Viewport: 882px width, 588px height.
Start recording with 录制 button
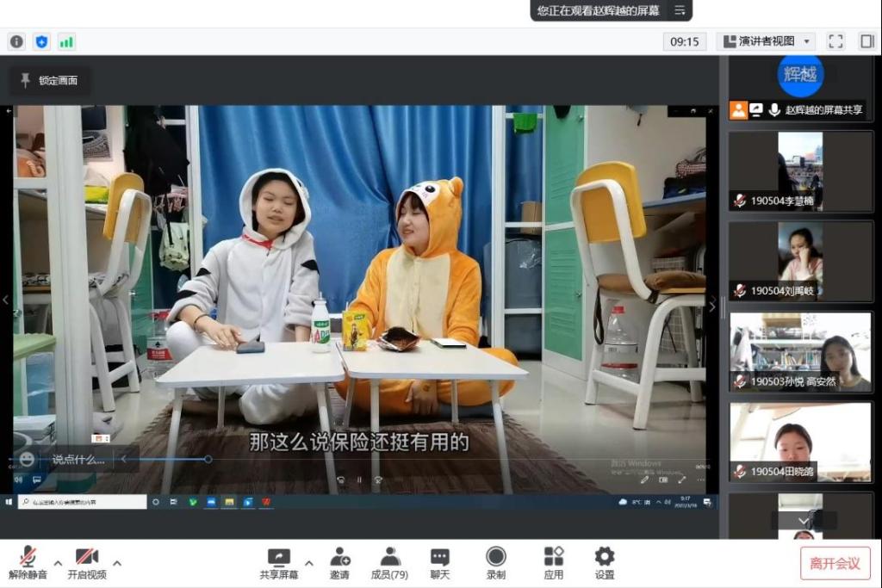click(x=496, y=563)
